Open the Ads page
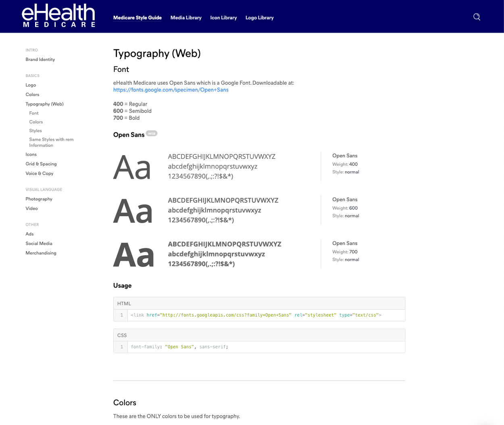Image resolution: width=504 pixels, height=425 pixels. 30,234
